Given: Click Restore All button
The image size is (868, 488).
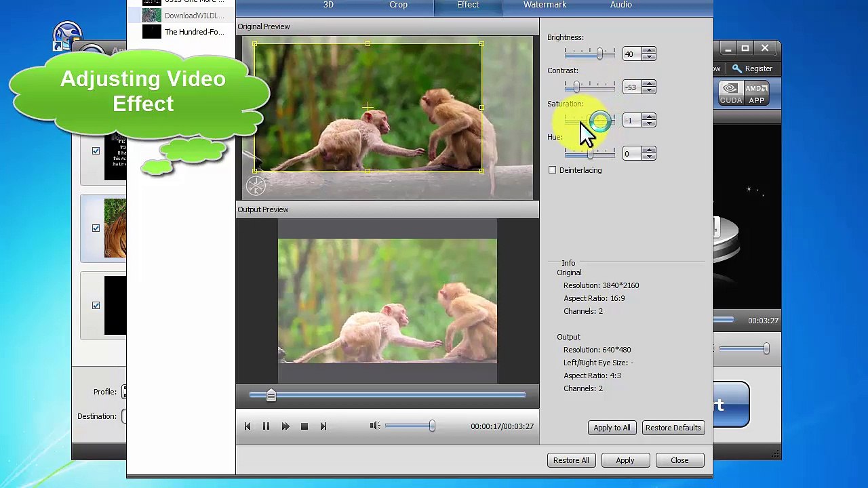Looking at the screenshot, I should pos(571,460).
